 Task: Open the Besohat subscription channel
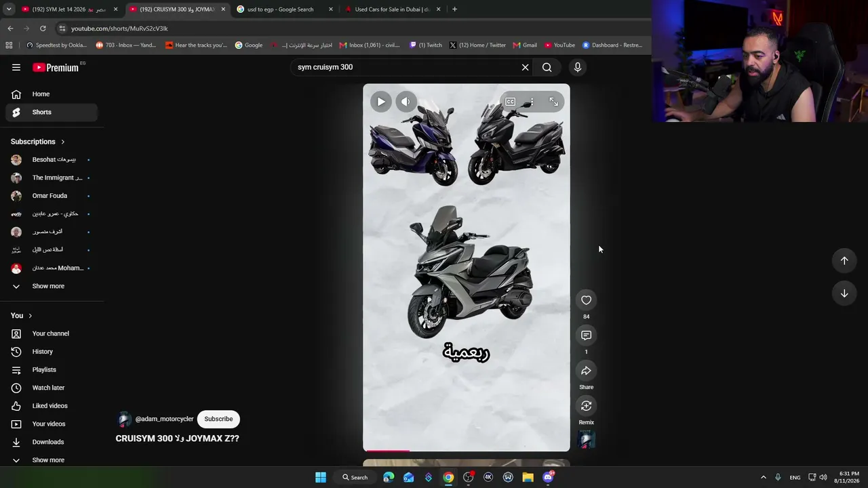tap(52, 160)
